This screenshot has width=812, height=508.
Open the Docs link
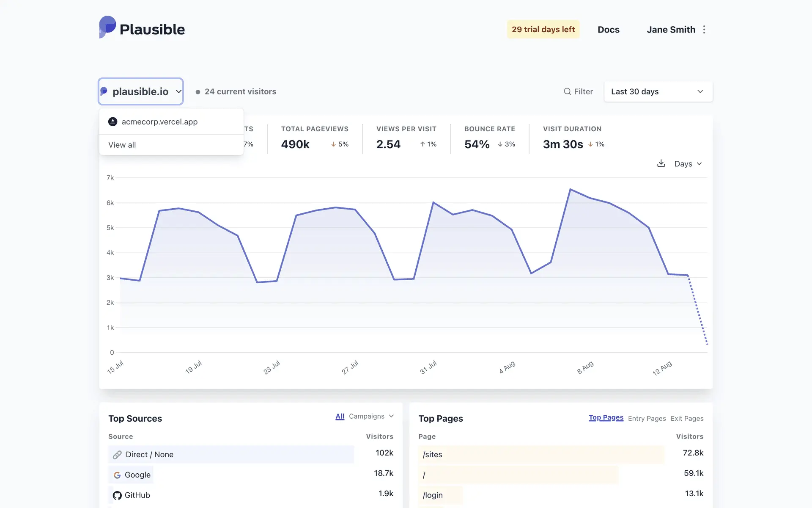(x=608, y=30)
